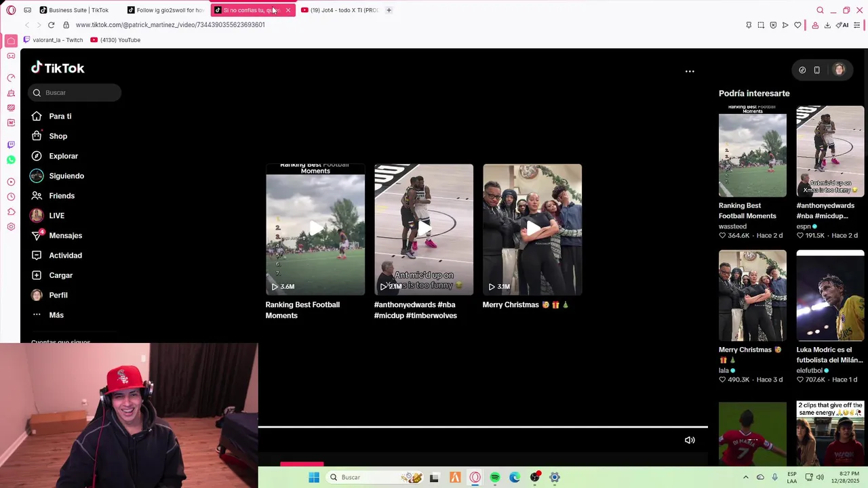
Task: Play the #anthonyedwards #nba end-screen video
Action: pos(424,229)
